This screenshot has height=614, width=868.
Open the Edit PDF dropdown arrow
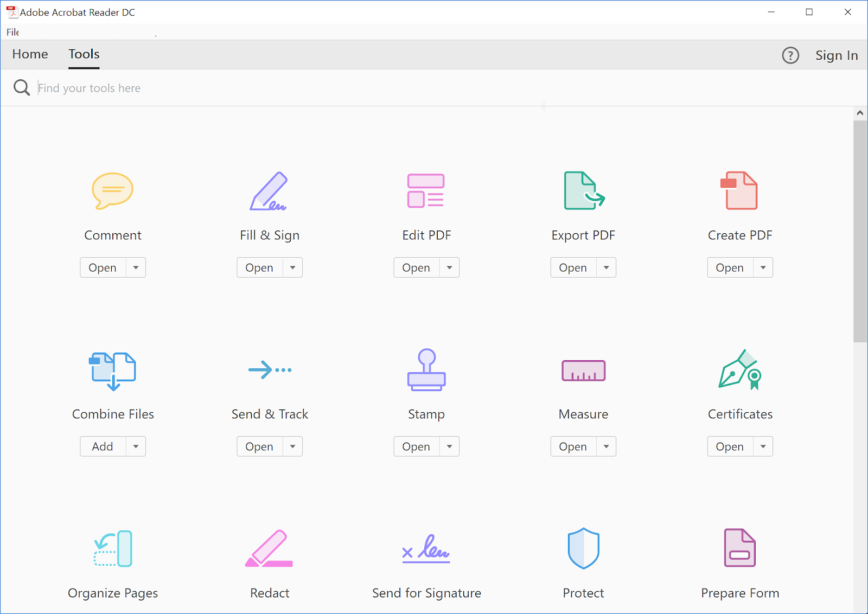(x=450, y=267)
